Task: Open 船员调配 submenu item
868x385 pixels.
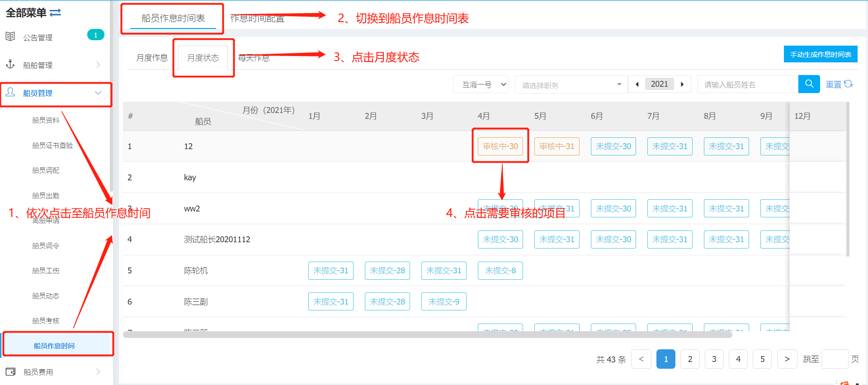Action: pos(46,170)
